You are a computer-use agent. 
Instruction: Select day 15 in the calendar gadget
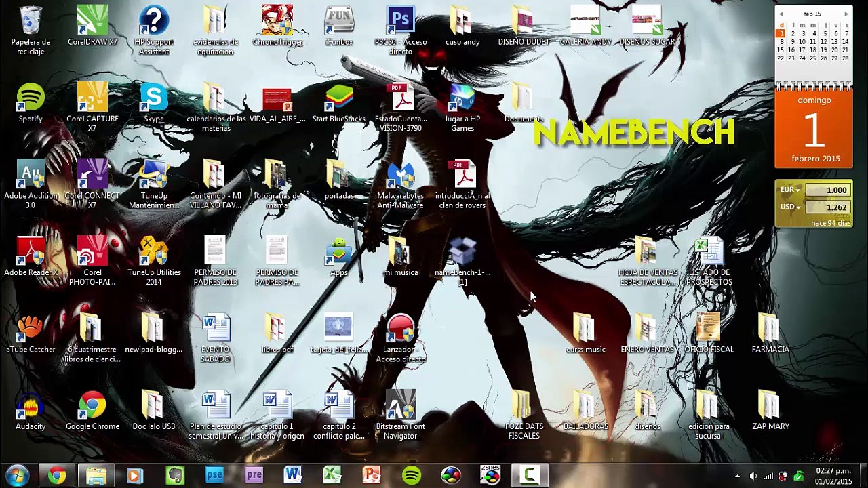click(x=781, y=50)
